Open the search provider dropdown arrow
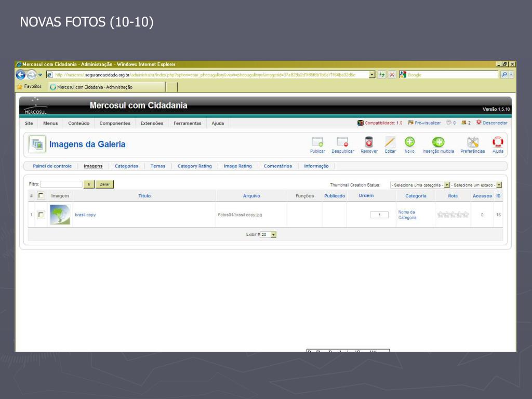Viewport: 532px width, 399px height. tap(511, 75)
